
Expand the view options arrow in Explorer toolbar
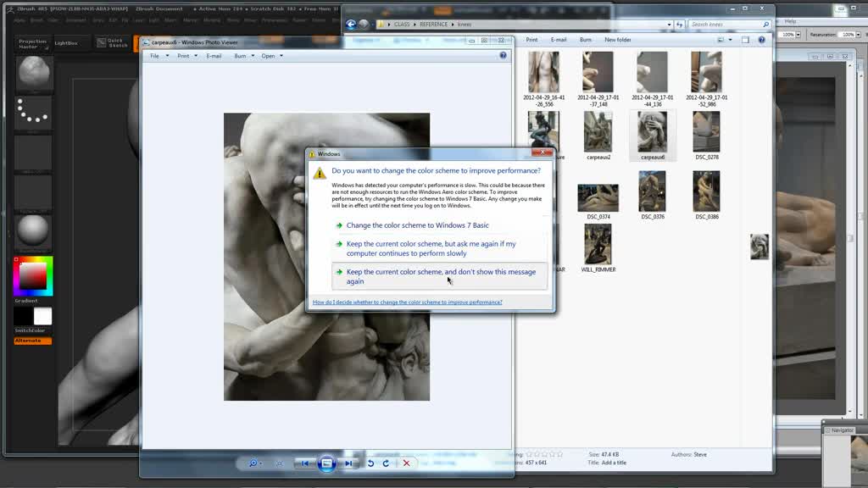click(730, 40)
